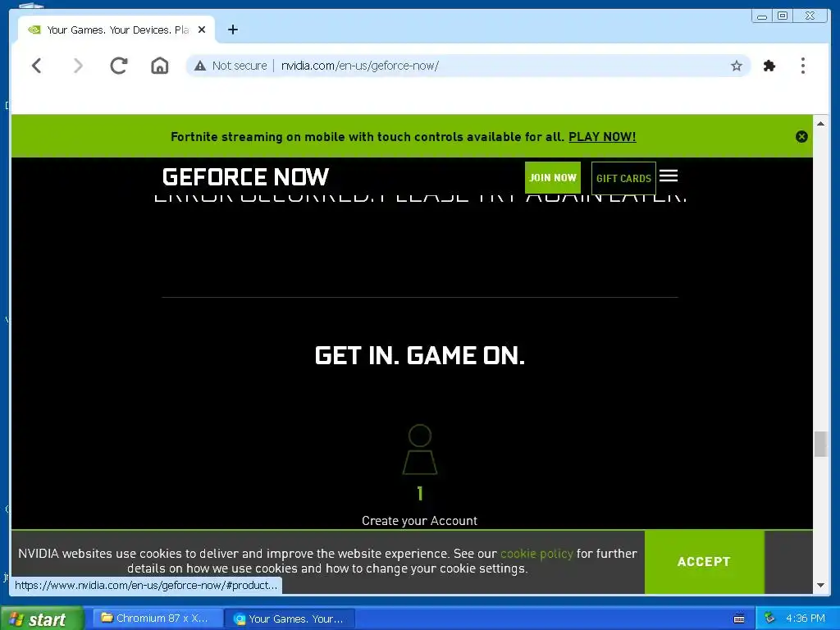Click the JOIN NOW button
This screenshot has width=840, height=630.
(x=552, y=177)
